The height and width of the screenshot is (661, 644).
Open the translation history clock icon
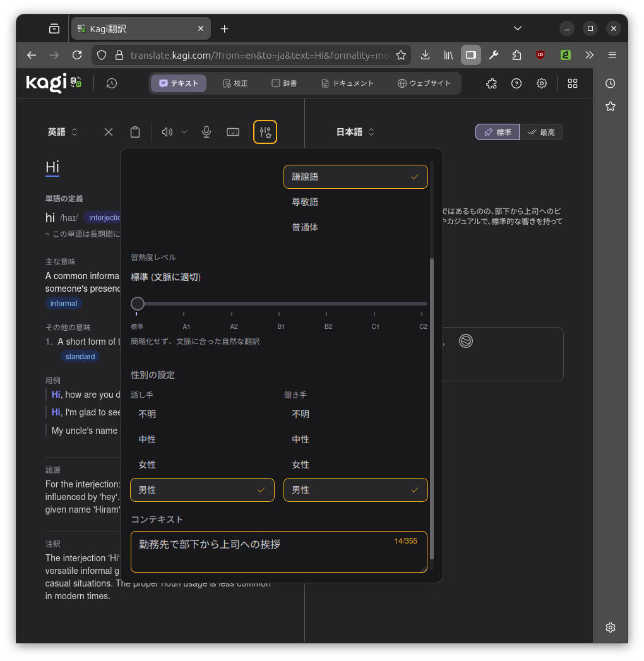[x=112, y=83]
